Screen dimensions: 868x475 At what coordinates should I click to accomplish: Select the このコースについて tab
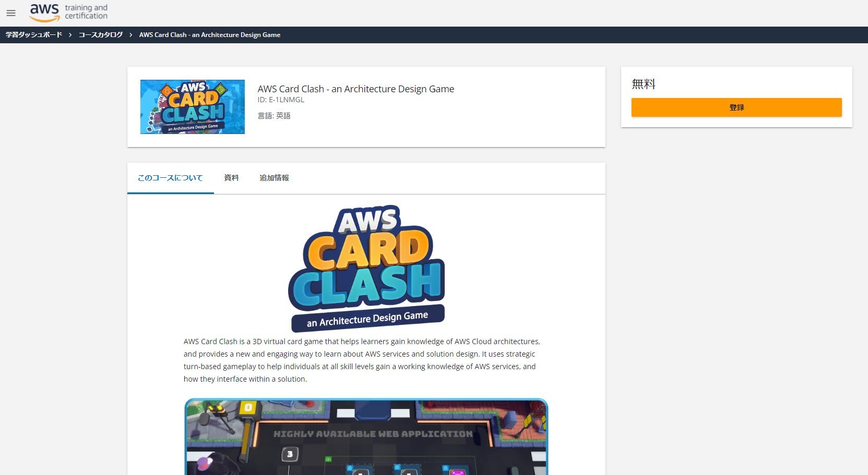pos(170,178)
